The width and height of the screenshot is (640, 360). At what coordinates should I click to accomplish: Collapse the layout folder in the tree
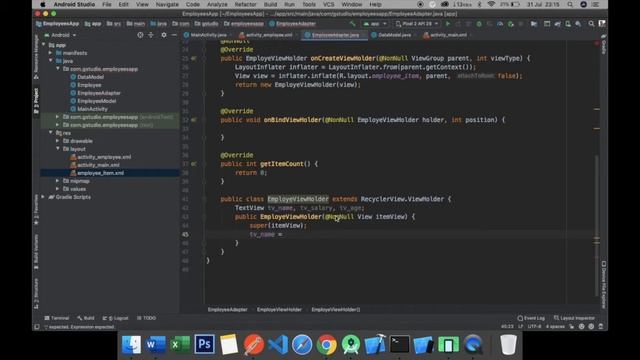(58, 149)
